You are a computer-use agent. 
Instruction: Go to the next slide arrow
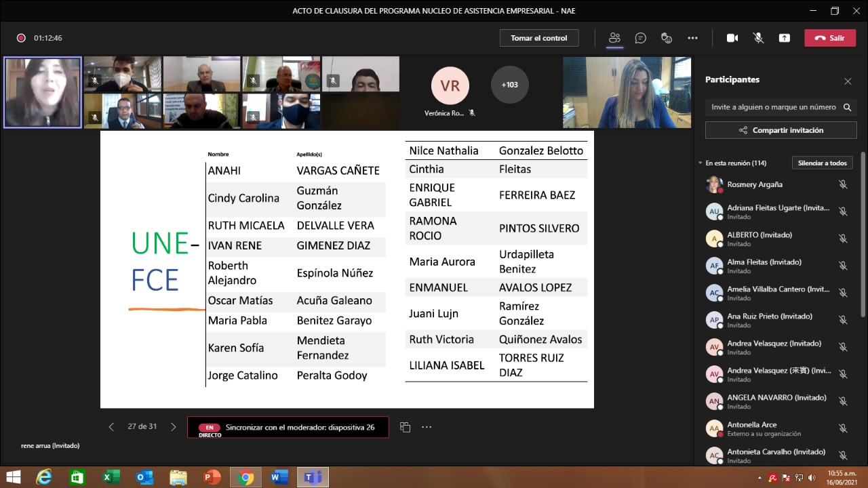point(173,427)
